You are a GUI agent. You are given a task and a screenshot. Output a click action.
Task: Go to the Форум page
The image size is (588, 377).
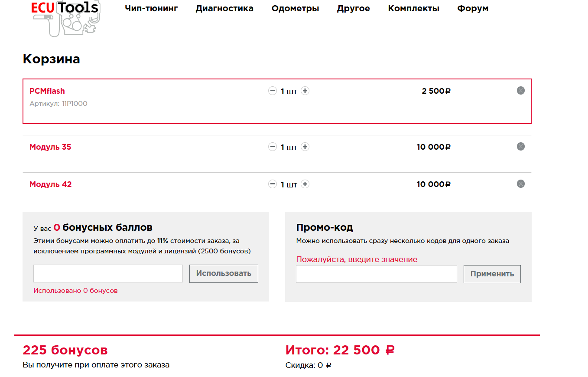coord(473,8)
